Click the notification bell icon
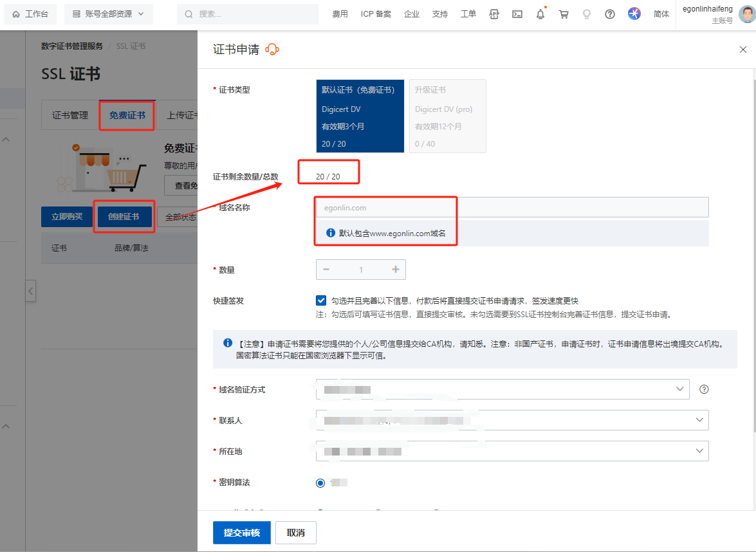 (540, 14)
